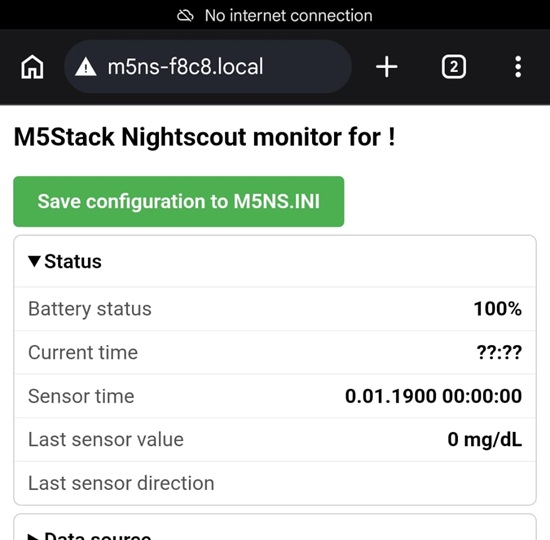Tap the browser home icon
This screenshot has height=540, width=550.
(32, 67)
